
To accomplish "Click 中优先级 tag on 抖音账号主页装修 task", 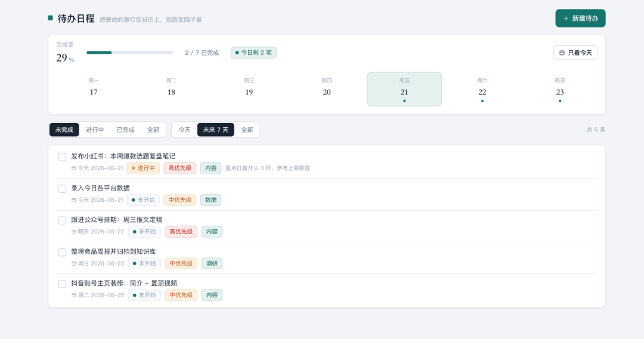I will click(x=181, y=295).
